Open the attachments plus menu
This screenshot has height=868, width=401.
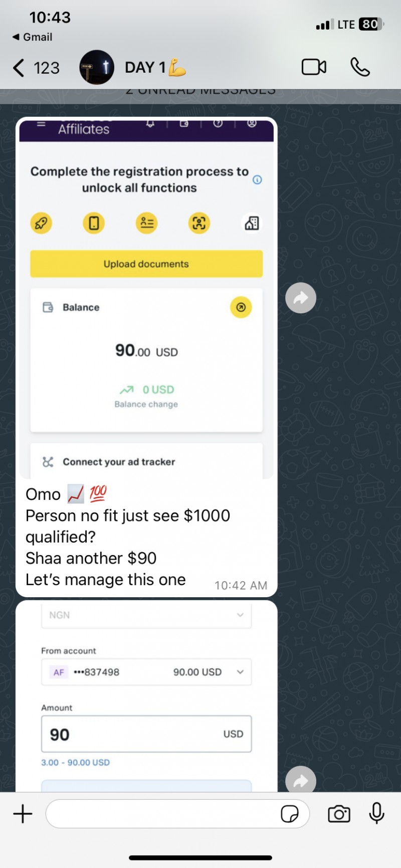click(x=23, y=813)
